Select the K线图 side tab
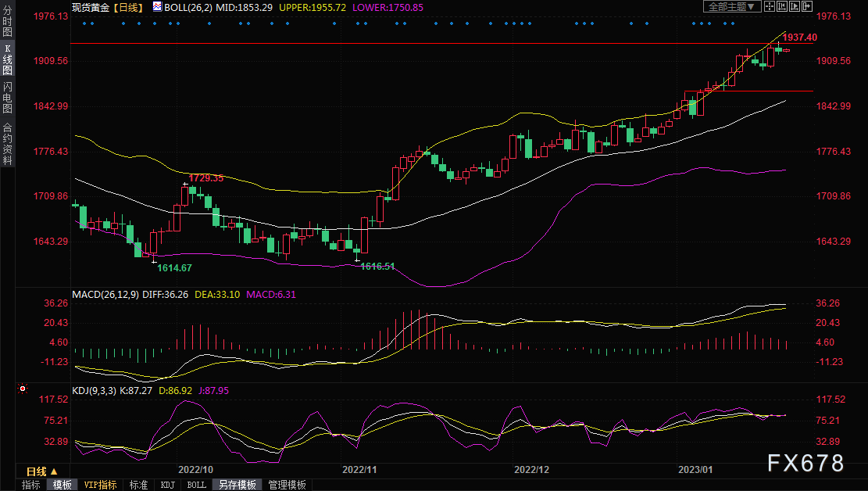This screenshot has height=491, width=868. [7, 59]
